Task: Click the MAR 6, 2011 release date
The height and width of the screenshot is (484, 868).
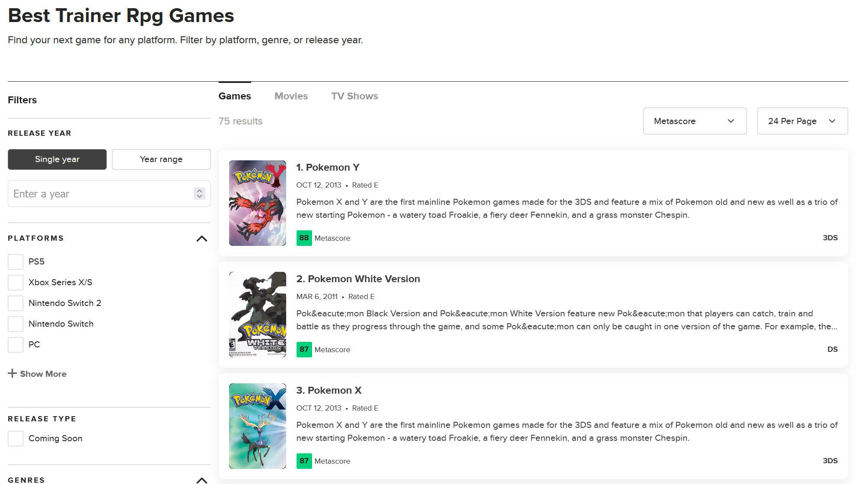Action: (317, 296)
